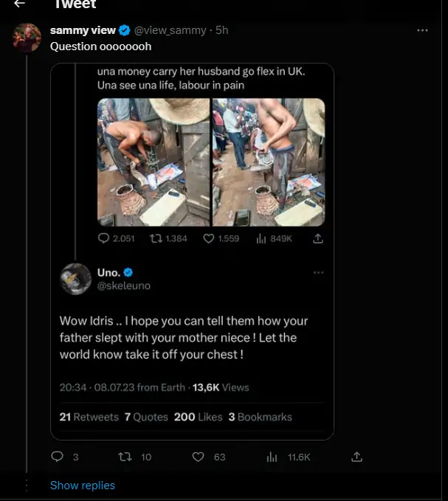Click the upload share icon under photos
Viewport: 448px width, 501px height.
tap(318, 238)
